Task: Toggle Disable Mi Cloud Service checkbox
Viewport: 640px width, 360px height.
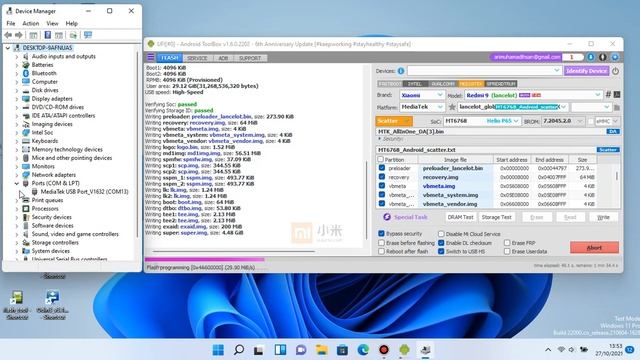Action: 441,234
